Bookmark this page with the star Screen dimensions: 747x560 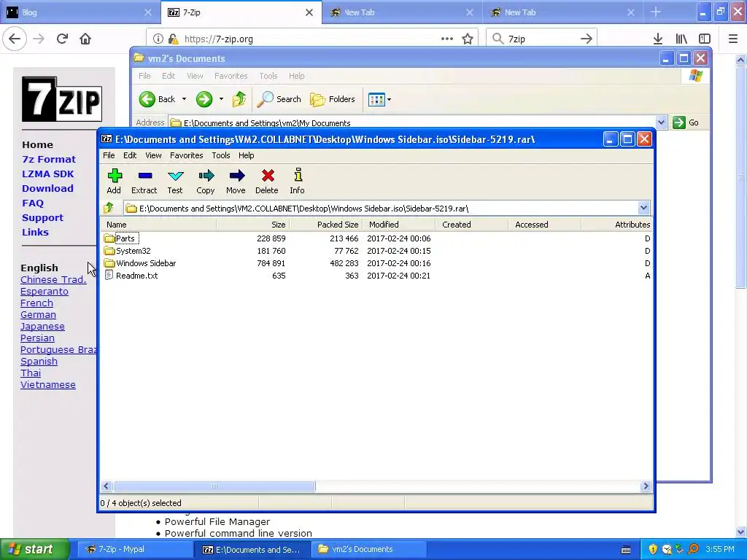[x=468, y=39]
